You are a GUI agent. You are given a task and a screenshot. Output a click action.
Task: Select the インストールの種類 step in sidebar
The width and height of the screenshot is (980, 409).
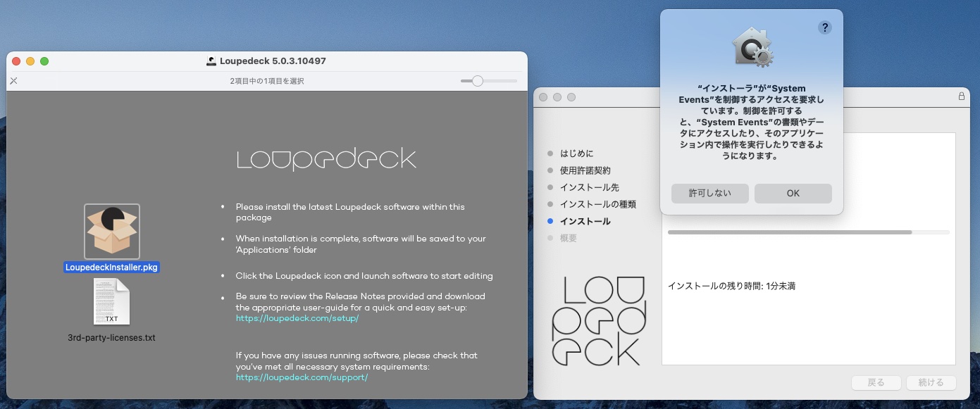pos(597,204)
